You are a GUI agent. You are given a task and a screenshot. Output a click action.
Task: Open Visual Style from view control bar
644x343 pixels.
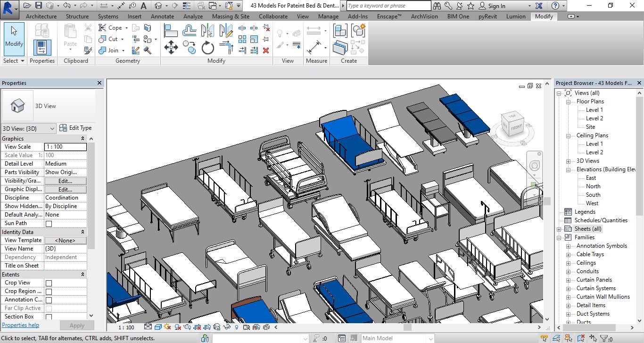(x=158, y=327)
